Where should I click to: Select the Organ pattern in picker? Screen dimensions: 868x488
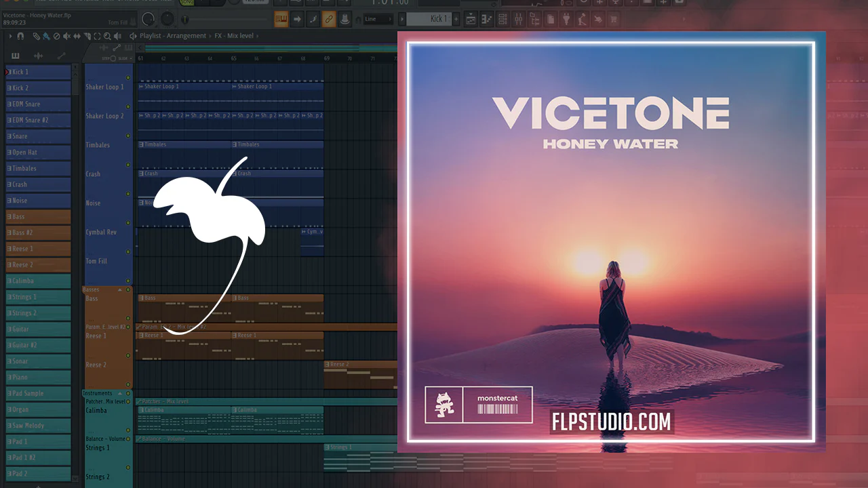38,409
